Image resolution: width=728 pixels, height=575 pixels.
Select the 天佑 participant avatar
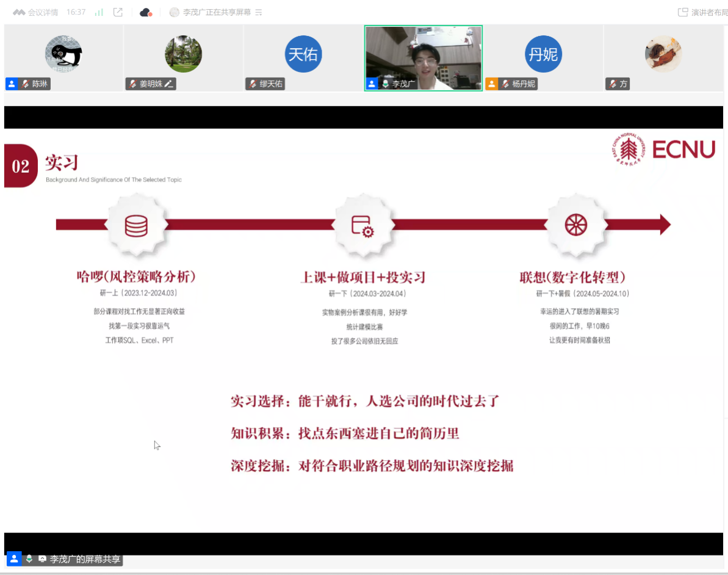[x=303, y=54]
